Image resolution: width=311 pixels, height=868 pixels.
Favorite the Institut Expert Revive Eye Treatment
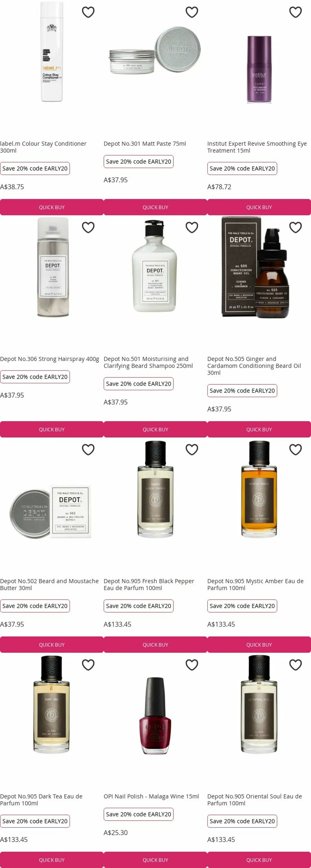pyautogui.click(x=295, y=12)
